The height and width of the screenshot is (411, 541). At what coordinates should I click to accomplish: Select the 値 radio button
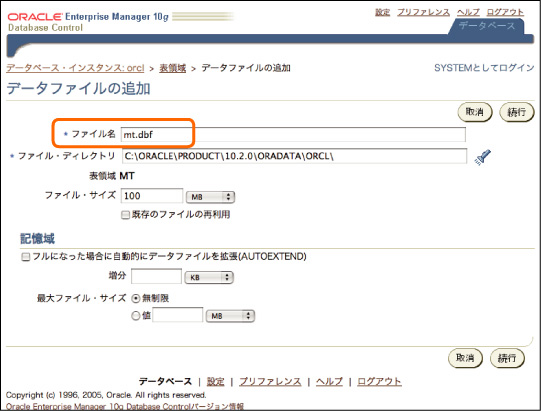click(x=136, y=316)
